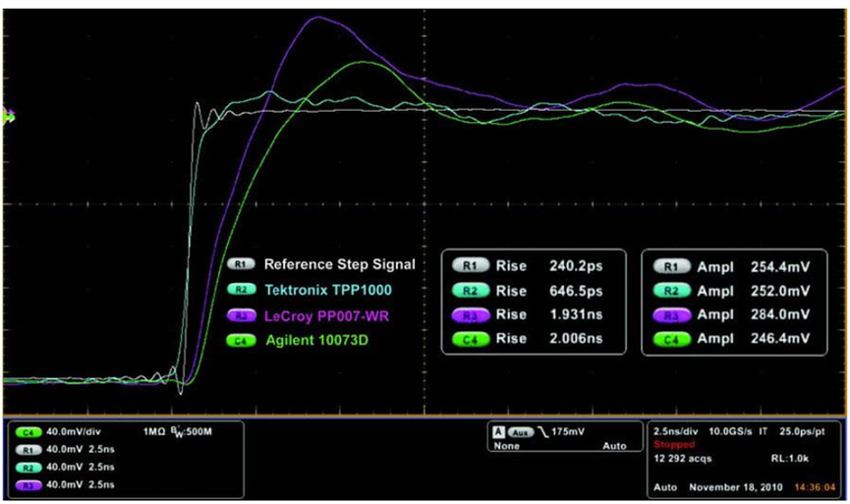850x504 pixels.
Task: Click the 10.0GS/s sample rate readout
Action: (x=735, y=430)
